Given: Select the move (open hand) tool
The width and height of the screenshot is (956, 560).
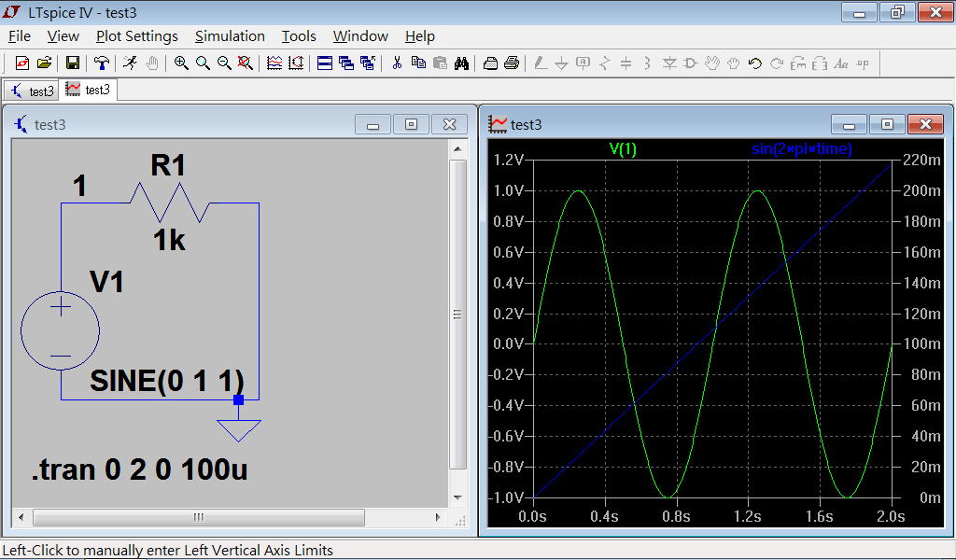Looking at the screenshot, I should (712, 63).
